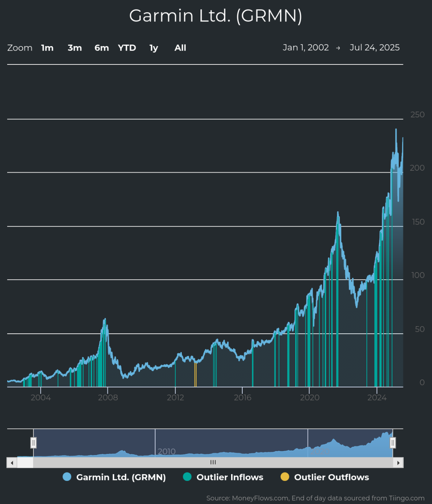Viewport: 432px width, 504px height.
Task: Click the 2016 x-axis label
Action: (242, 397)
